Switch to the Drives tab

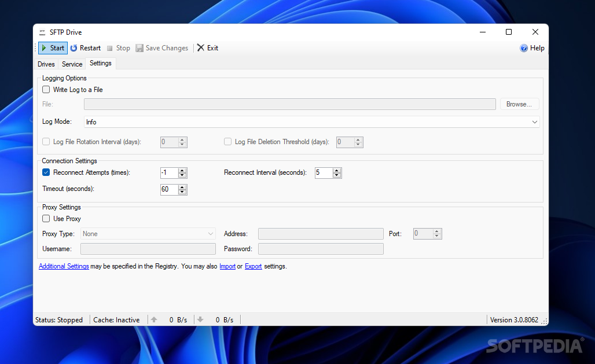[46, 64]
